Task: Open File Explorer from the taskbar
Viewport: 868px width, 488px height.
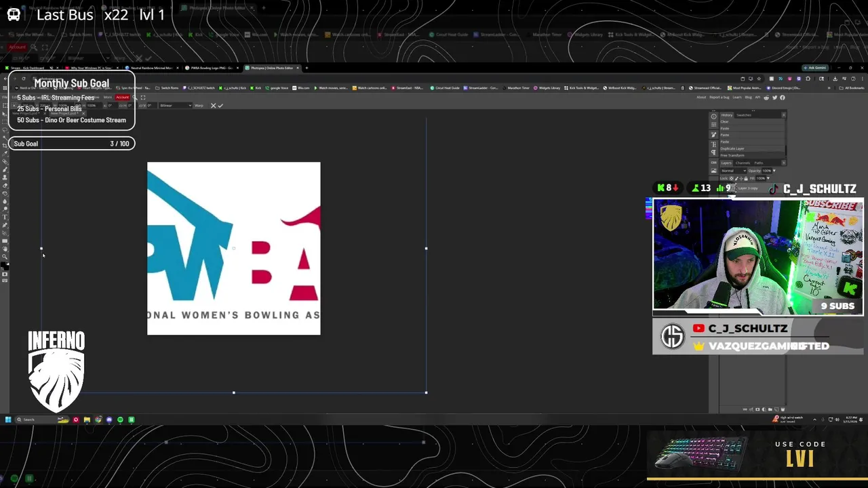Action: (87, 420)
